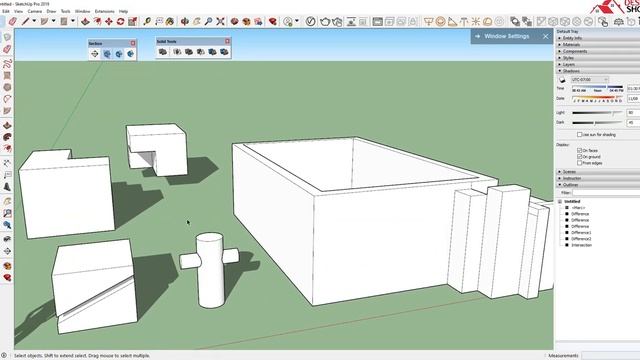
Task: Click Intersect in Solid Tools
Action: click(177, 52)
